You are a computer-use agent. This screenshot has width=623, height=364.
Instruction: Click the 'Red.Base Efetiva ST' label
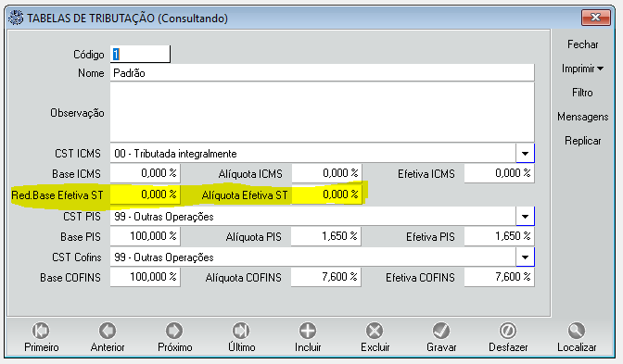pyautogui.click(x=57, y=195)
